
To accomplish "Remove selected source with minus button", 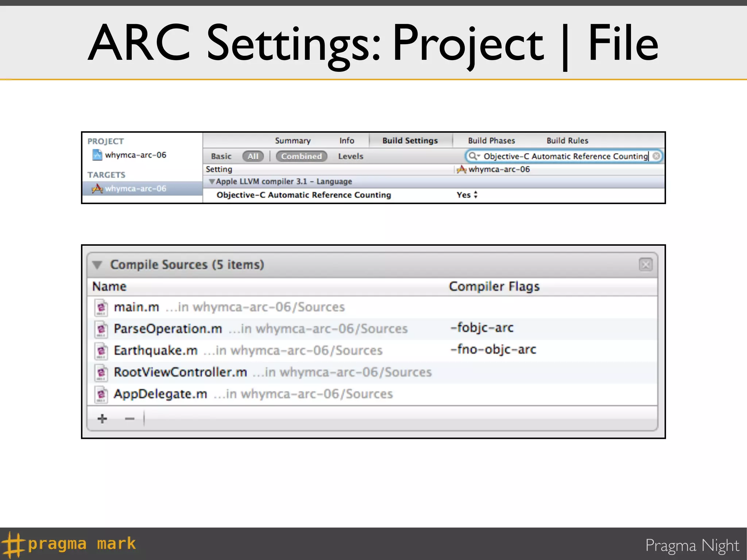I will pos(129,419).
